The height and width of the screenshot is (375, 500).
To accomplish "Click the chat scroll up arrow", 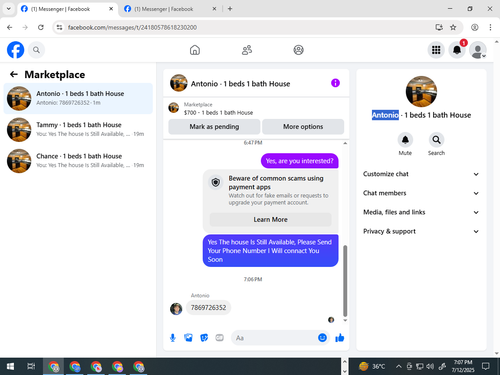I will point(345,143).
